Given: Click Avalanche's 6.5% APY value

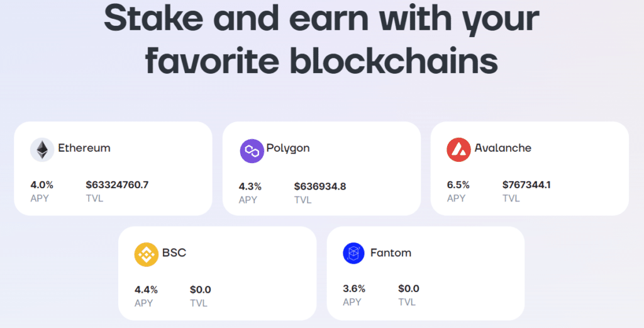Looking at the screenshot, I should [458, 185].
